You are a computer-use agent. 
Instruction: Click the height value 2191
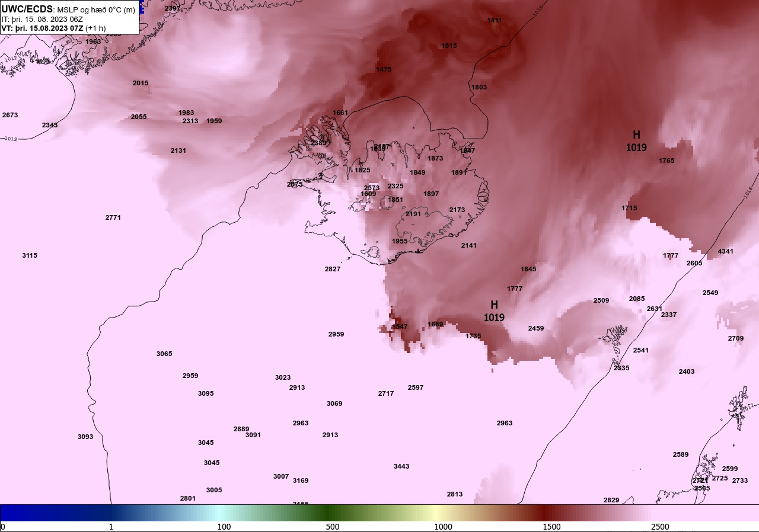[x=413, y=214]
